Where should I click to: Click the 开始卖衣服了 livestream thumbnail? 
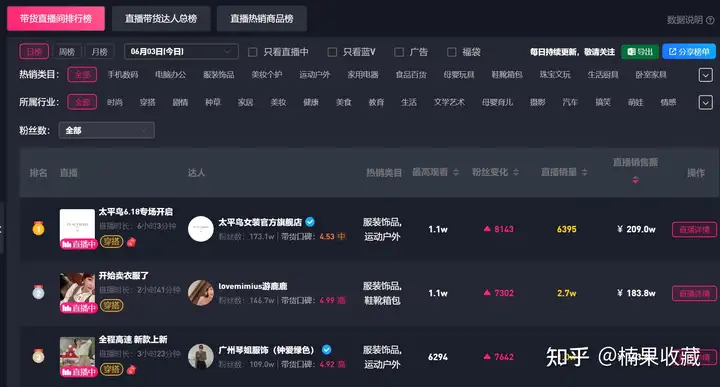[77, 292]
